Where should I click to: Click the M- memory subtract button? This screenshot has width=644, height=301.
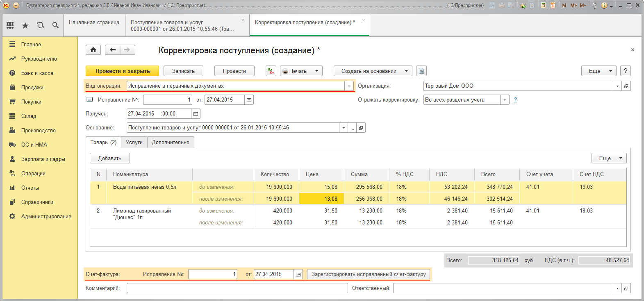(x=583, y=5)
